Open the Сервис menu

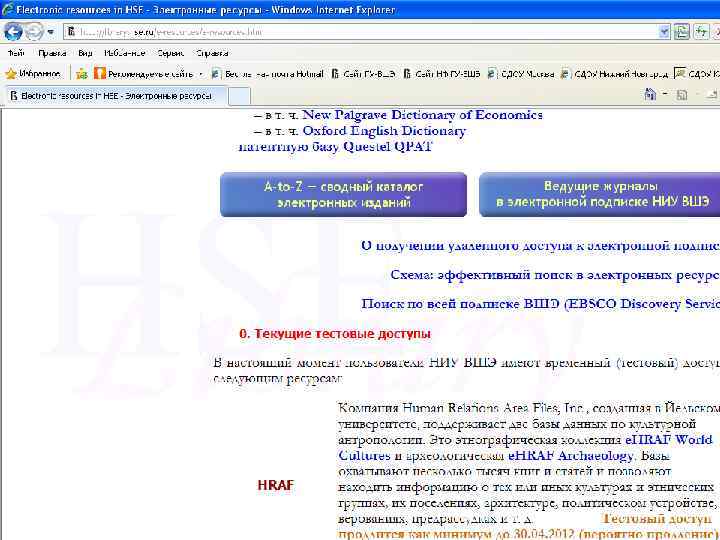click(170, 53)
